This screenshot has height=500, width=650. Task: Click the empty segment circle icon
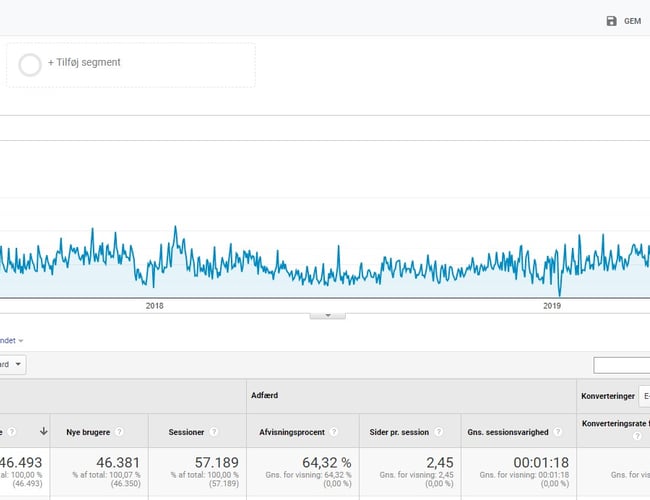31,63
